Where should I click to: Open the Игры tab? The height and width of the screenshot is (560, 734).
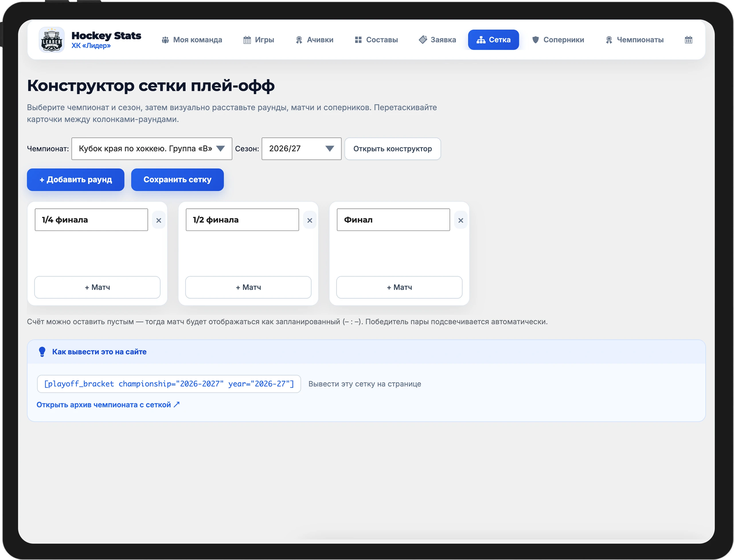click(259, 40)
